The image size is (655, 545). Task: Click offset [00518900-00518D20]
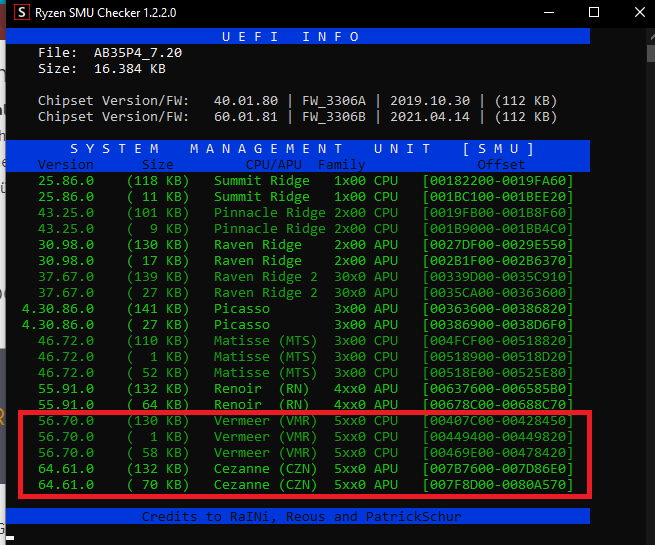click(x=498, y=357)
